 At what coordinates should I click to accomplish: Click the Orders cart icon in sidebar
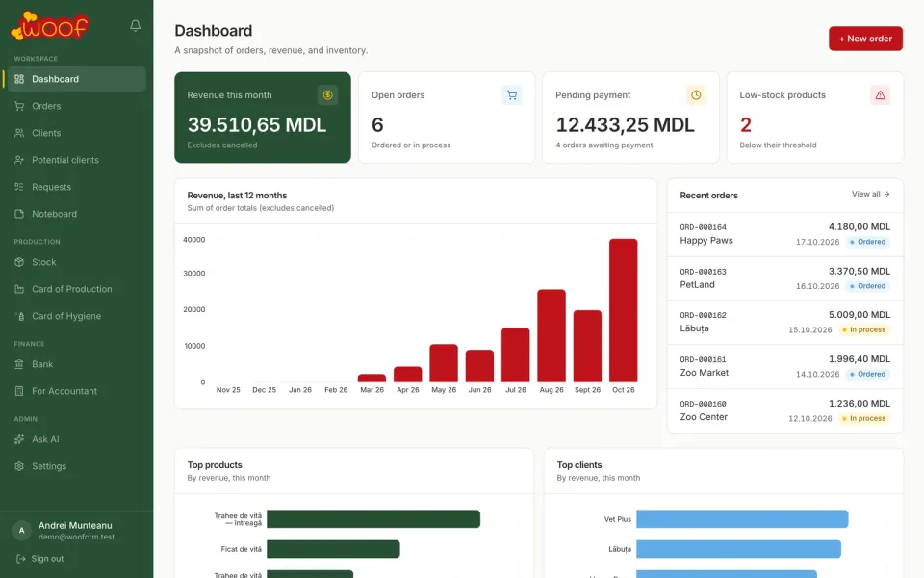click(x=19, y=106)
